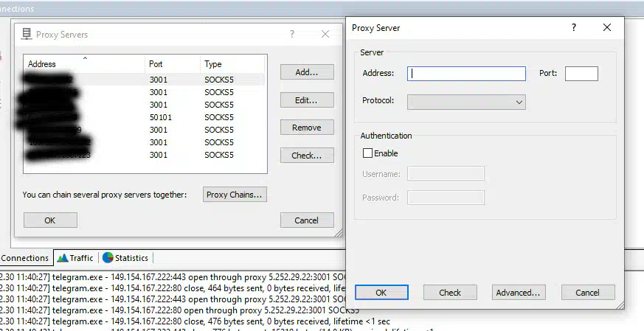Open Proxy Chains... settings

[235, 195]
